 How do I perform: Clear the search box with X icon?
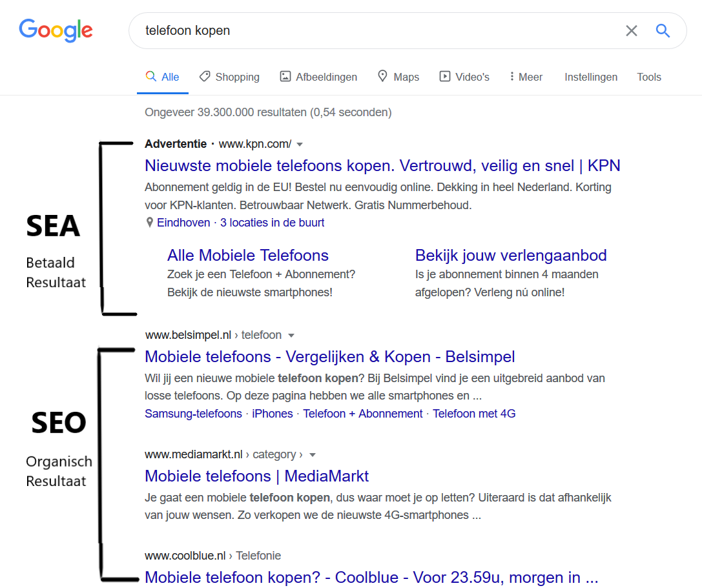631,30
